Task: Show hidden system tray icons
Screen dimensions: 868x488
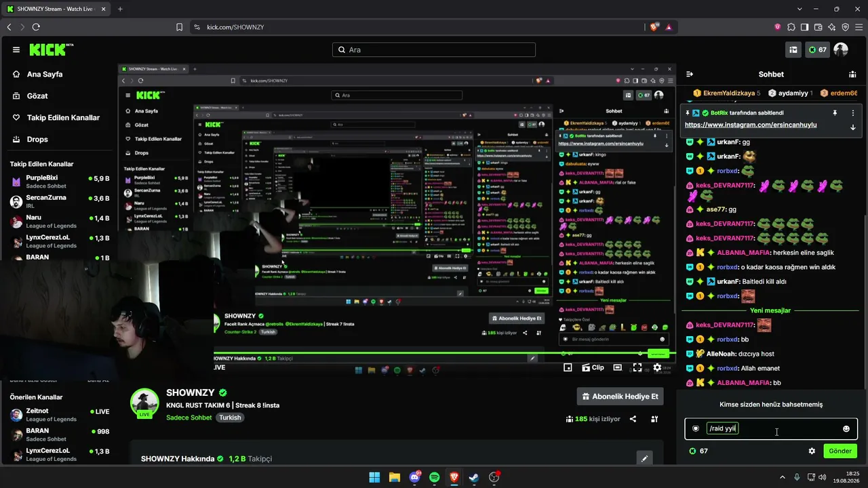Action: click(783, 477)
